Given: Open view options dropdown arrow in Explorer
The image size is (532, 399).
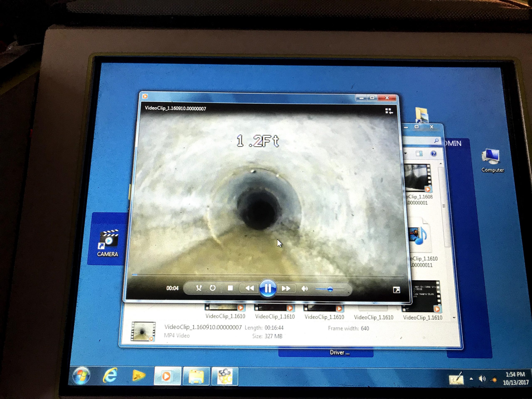Looking at the screenshot, I should point(405,153).
